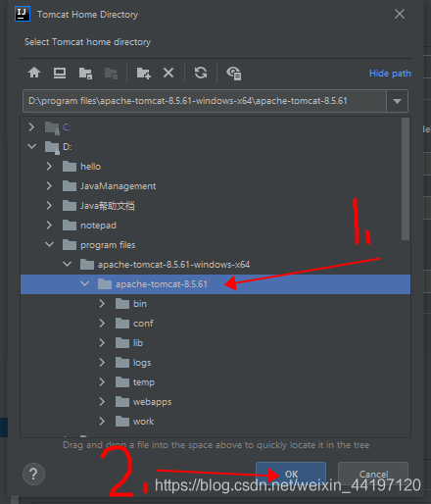Jump to desktop directory icon
The width and height of the screenshot is (431, 504).
click(60, 73)
